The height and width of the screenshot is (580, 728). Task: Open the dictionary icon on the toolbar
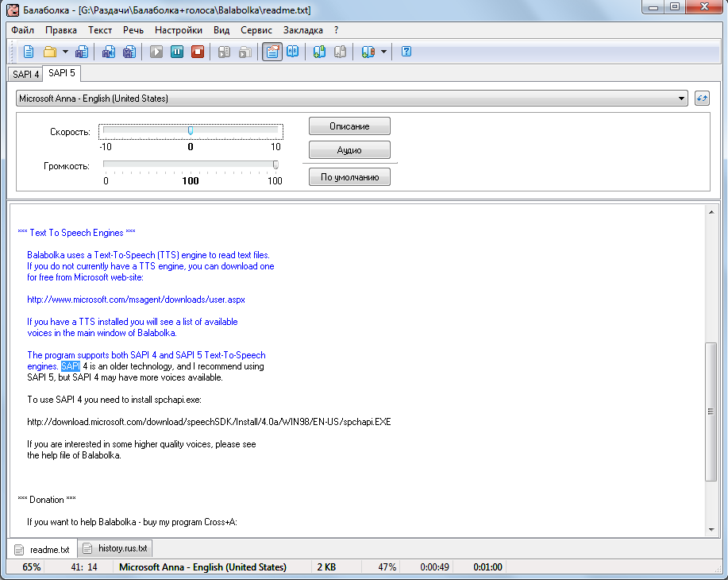(x=292, y=51)
